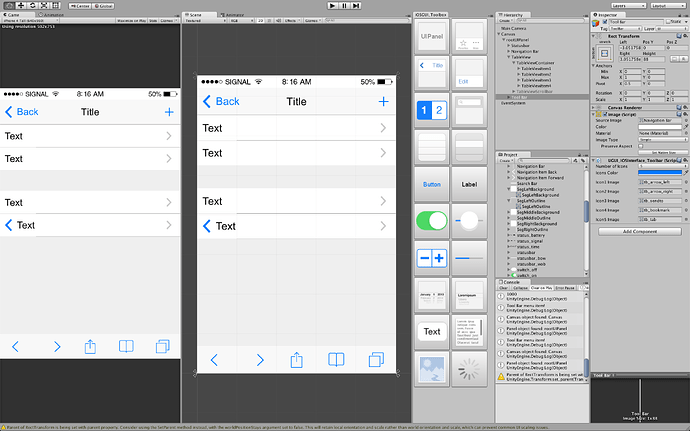
Task: Toggle the Global handle rotation button
Action: pos(103,6)
